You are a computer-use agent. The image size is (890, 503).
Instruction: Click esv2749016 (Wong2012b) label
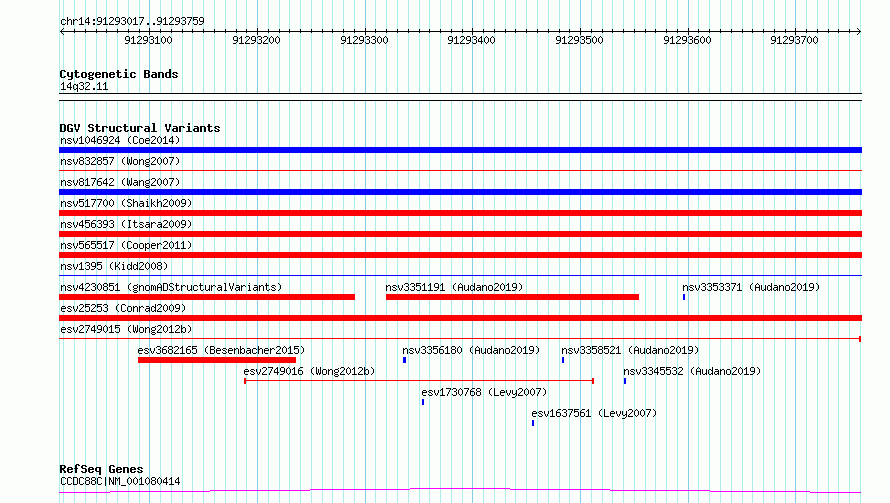click(x=309, y=371)
